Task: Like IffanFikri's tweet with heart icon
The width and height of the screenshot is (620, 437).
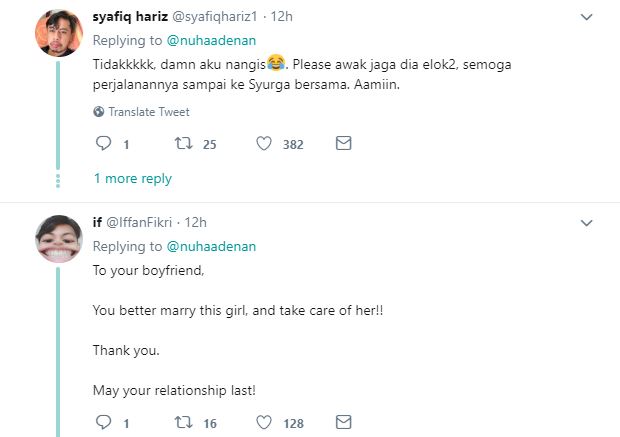Action: pyautogui.click(x=264, y=423)
